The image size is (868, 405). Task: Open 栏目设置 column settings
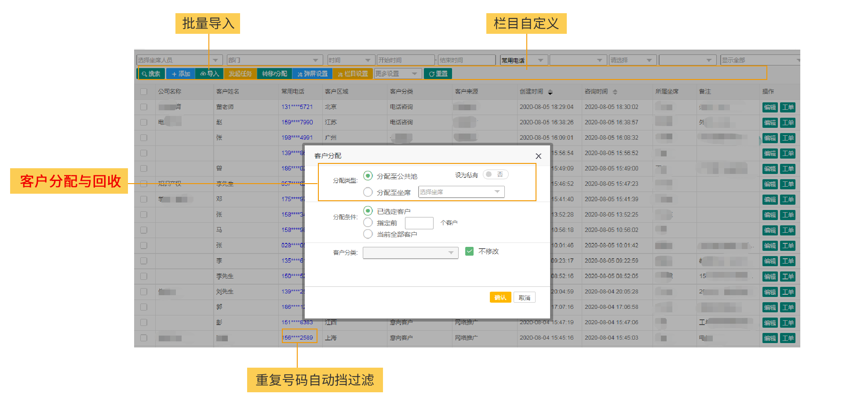click(x=353, y=74)
